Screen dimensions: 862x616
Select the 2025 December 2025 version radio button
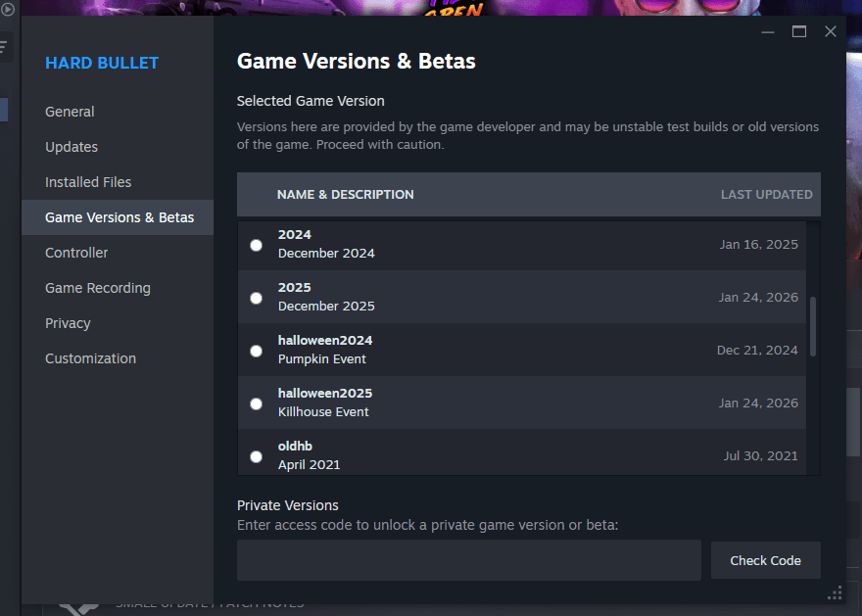tap(257, 298)
